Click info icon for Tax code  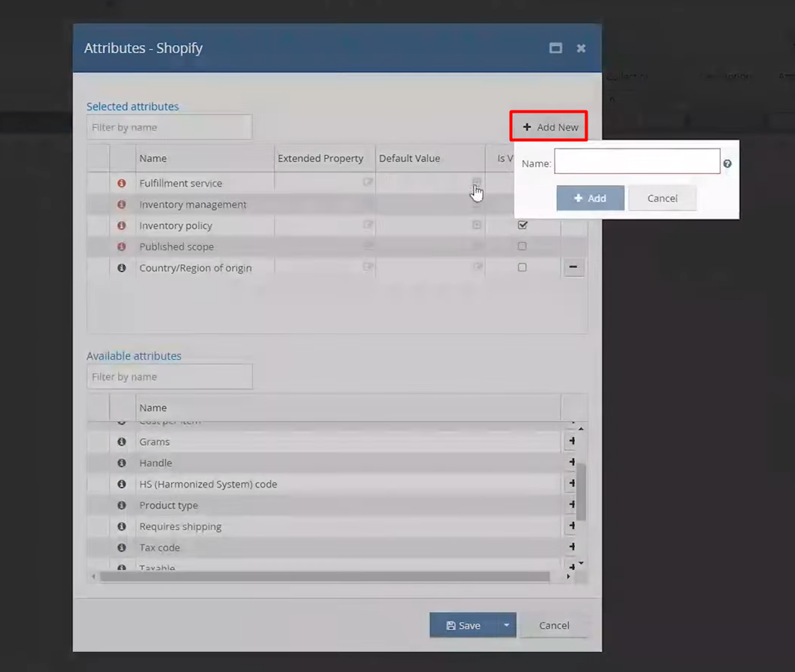click(122, 548)
